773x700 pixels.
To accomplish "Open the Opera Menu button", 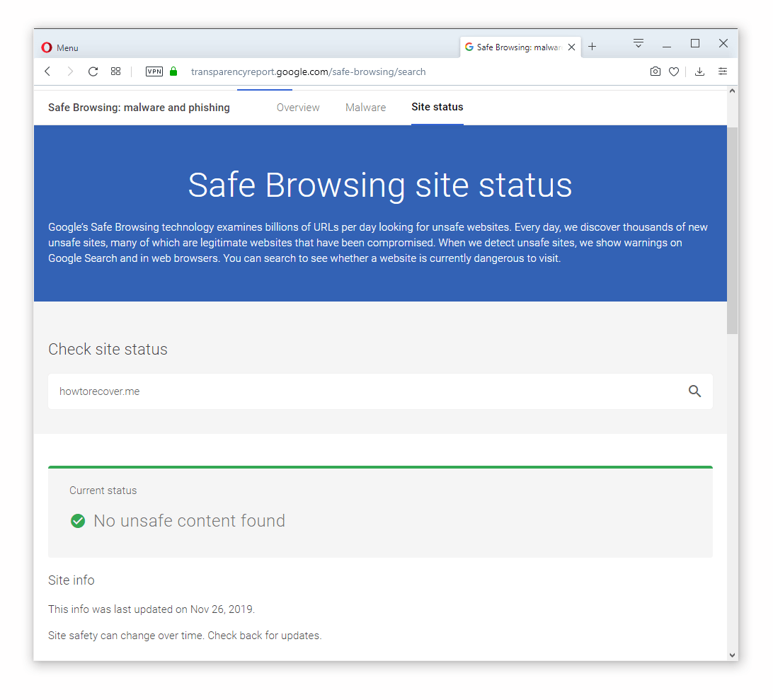I will tap(59, 48).
